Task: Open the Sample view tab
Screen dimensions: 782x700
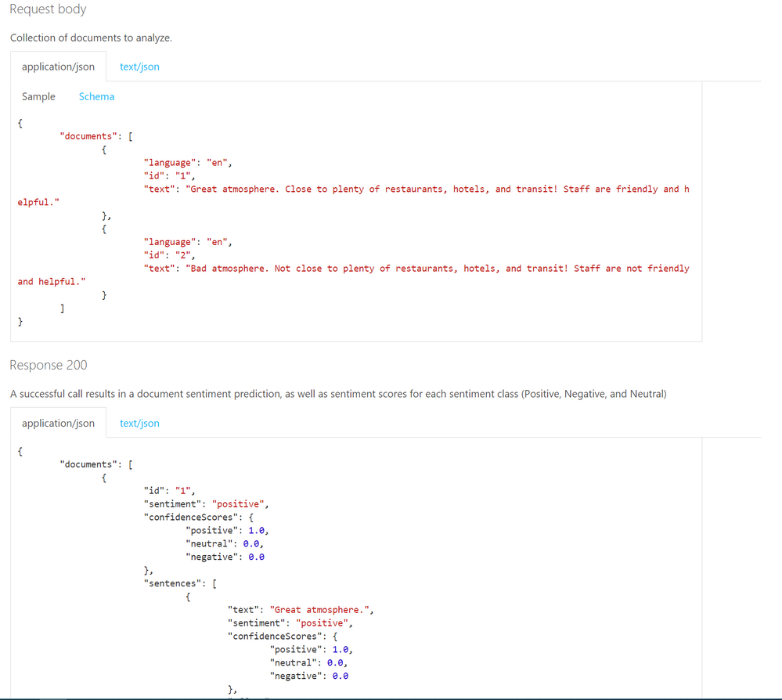Action: coord(38,97)
